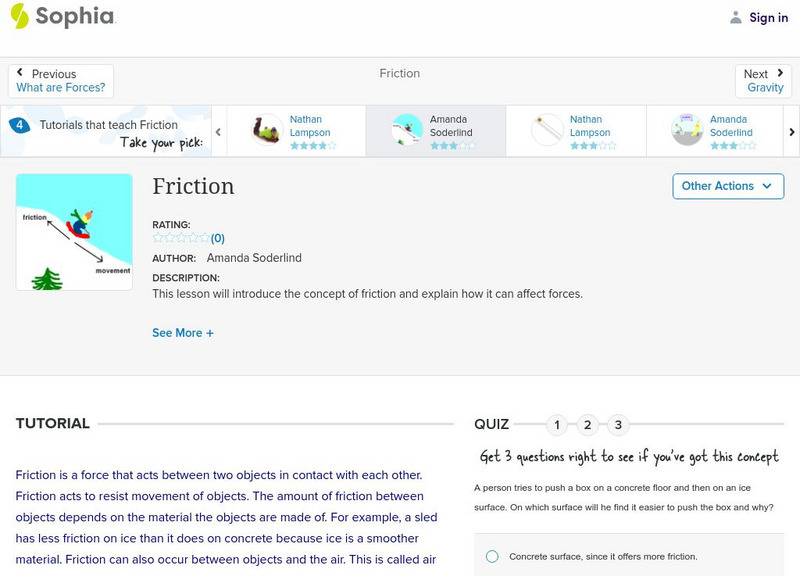Screen dimensions: 800x576
Task: Click the last Amanda Soderlind tutorial avatar
Action: (x=687, y=130)
